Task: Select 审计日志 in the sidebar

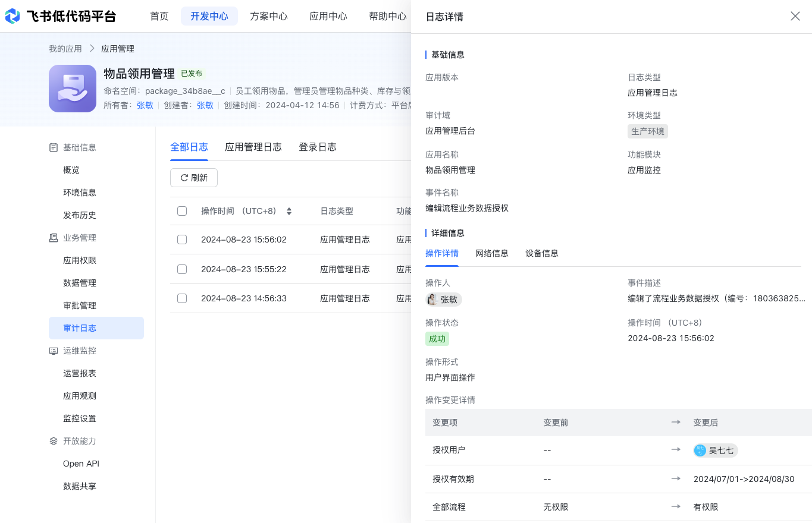Action: point(96,328)
